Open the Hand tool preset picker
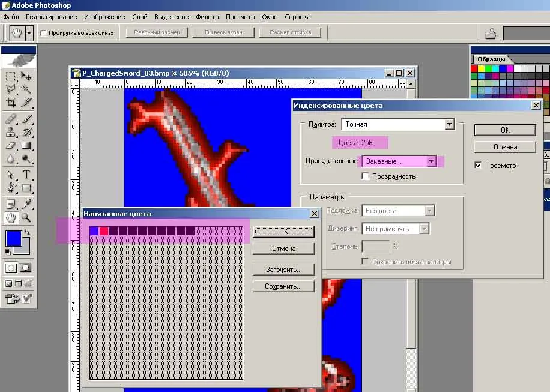The width and height of the screenshot is (550, 392). [29, 33]
